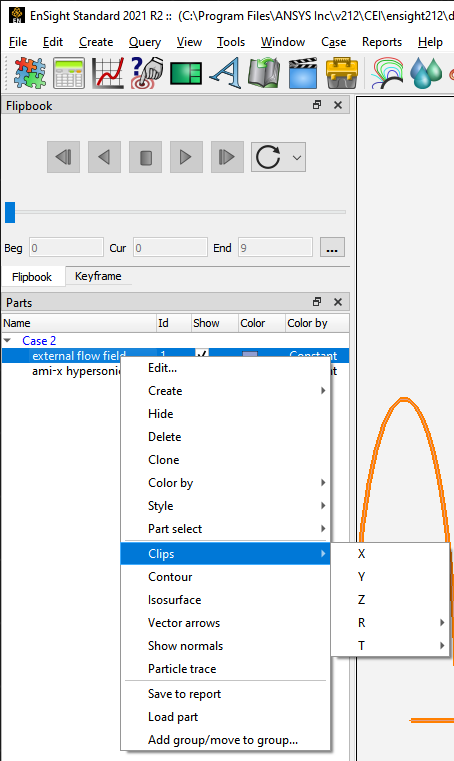Choose Delete in the context menu
Image resolution: width=454 pixels, height=761 pixels.
pos(226,437)
